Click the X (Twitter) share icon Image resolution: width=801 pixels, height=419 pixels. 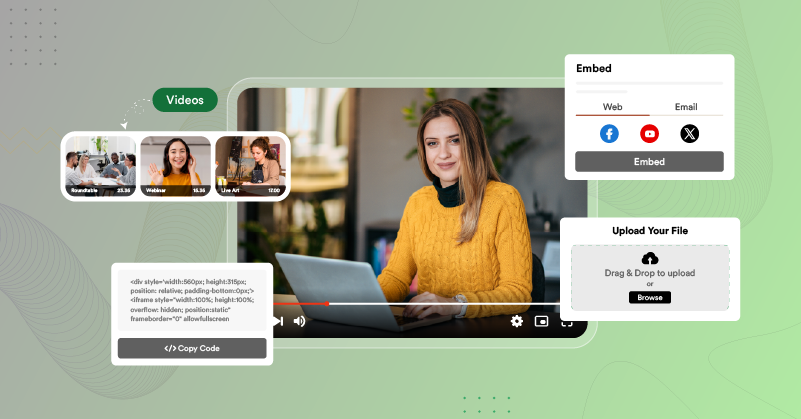(x=690, y=134)
